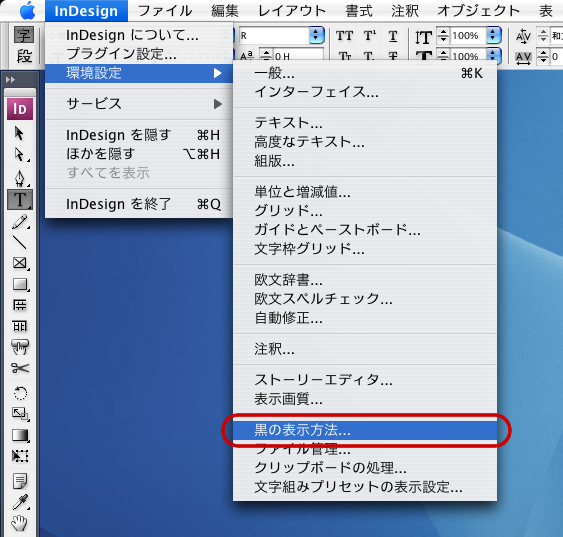Click vertical scale stepper arrows

(443, 36)
